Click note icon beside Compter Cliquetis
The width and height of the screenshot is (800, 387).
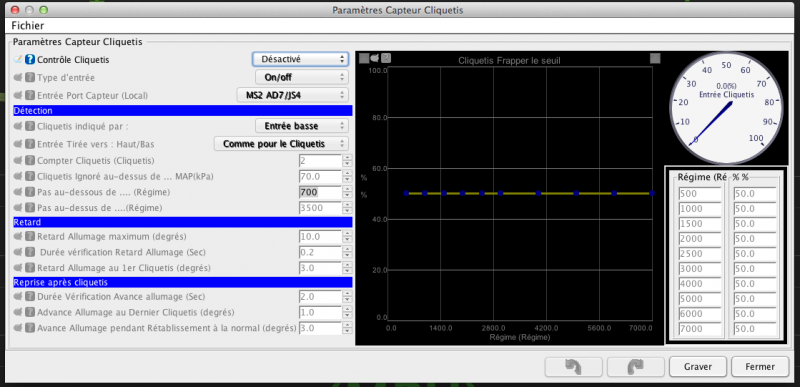click(x=18, y=161)
